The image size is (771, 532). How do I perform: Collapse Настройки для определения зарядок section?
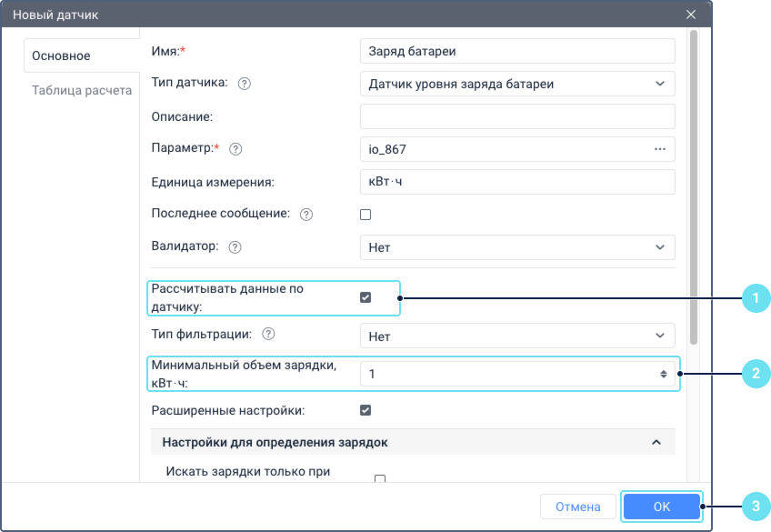coord(656,443)
